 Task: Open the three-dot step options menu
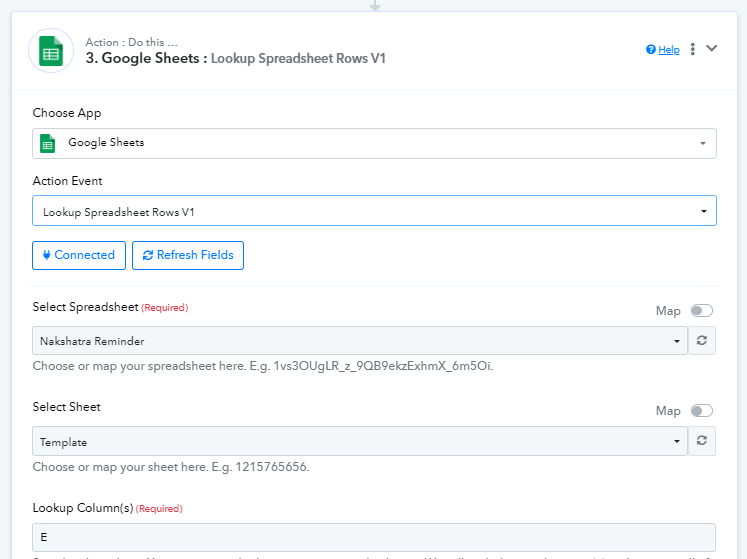click(x=693, y=49)
